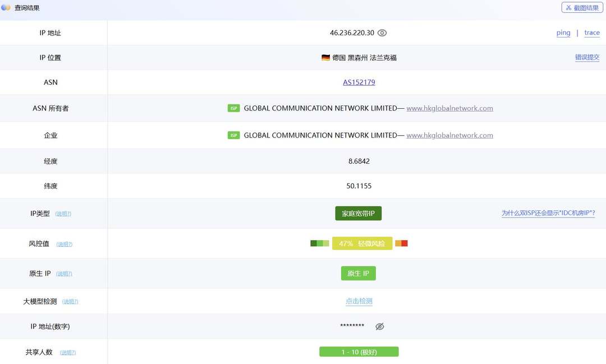The image size is (606, 364).
Task: Click the 家庭宽带IP type badge
Action: click(x=359, y=214)
